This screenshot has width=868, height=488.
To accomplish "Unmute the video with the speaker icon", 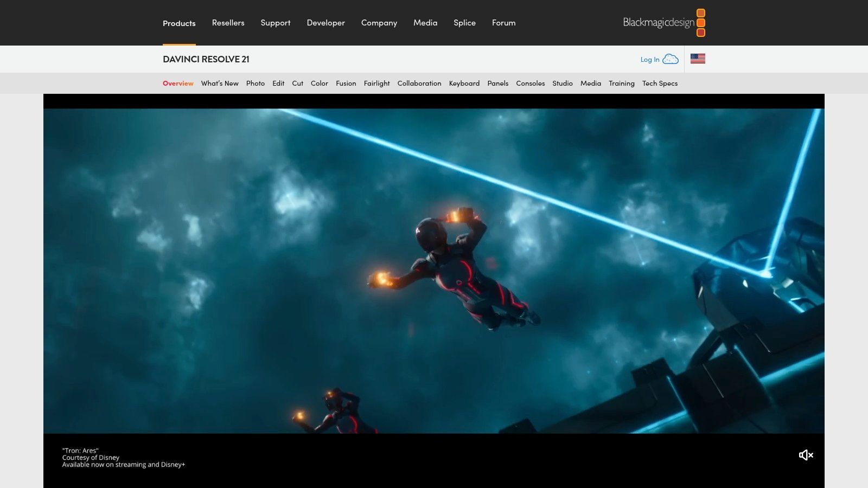I will click(806, 455).
